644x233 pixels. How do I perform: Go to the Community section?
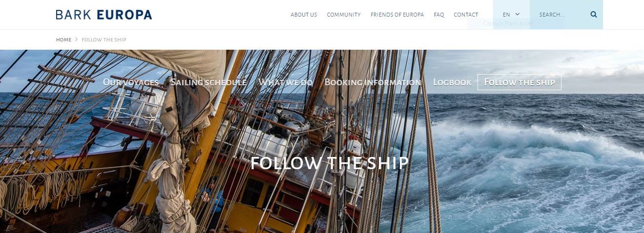(344, 15)
